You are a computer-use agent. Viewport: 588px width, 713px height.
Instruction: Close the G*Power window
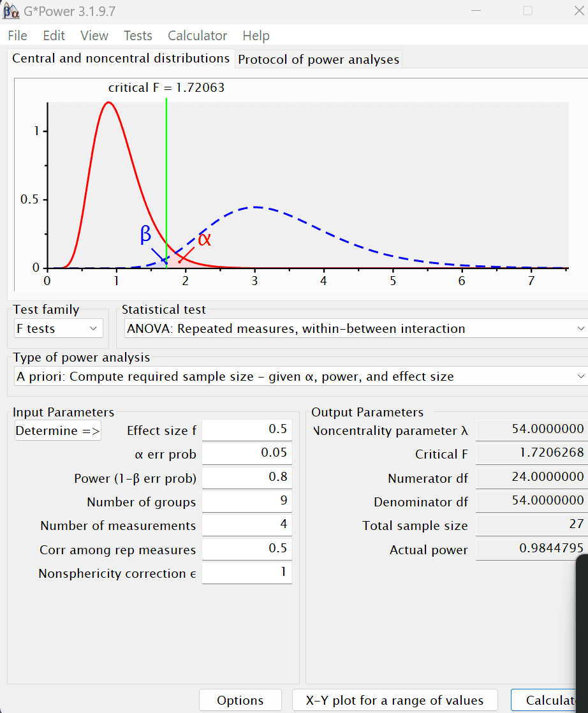tap(579, 11)
